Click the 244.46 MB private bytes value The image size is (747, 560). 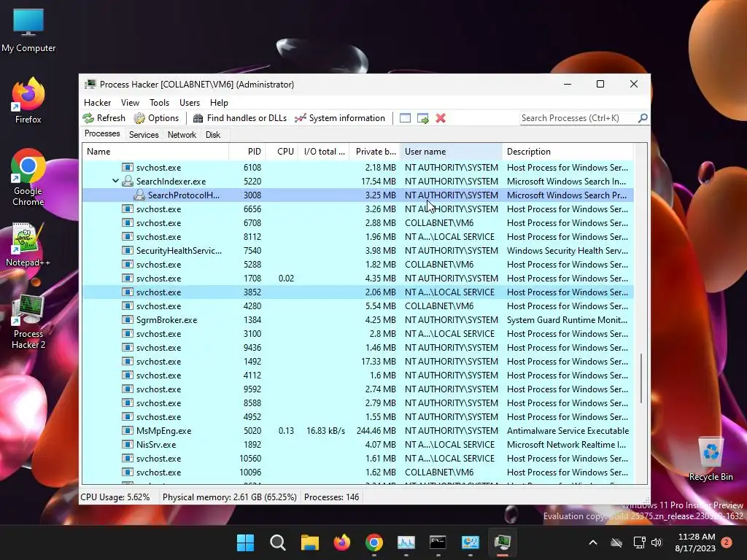pos(376,430)
